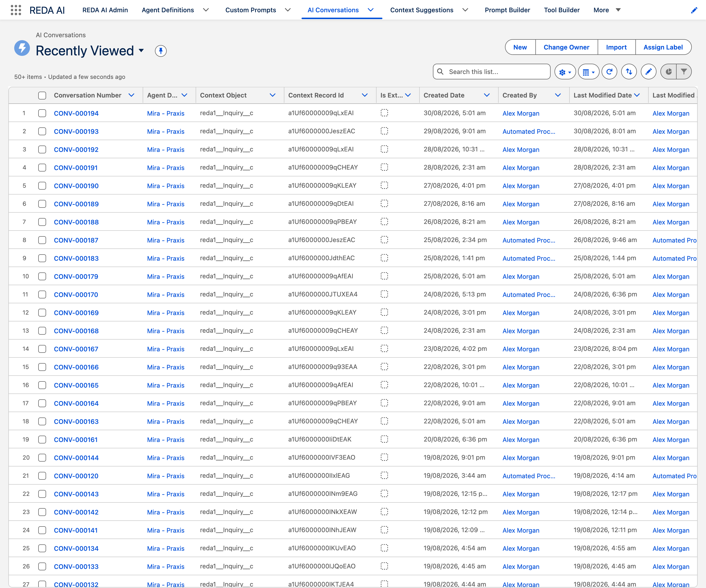Open Mira - Praxis agent for CONV-000189
Viewport: 706px width, 588px height.
click(166, 204)
